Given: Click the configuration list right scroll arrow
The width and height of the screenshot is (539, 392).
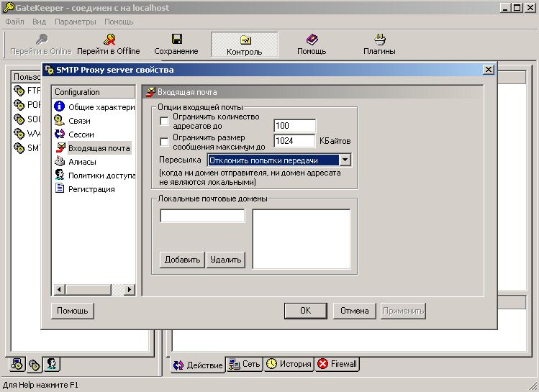Looking at the screenshot, I should 130,289.
